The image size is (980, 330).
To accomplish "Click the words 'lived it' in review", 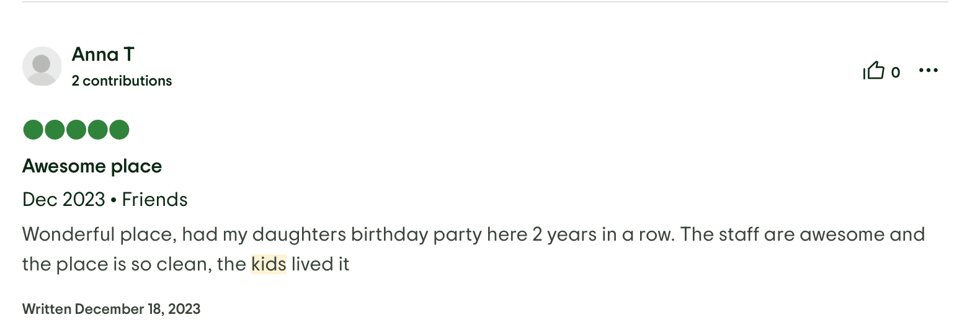I will pos(320,264).
